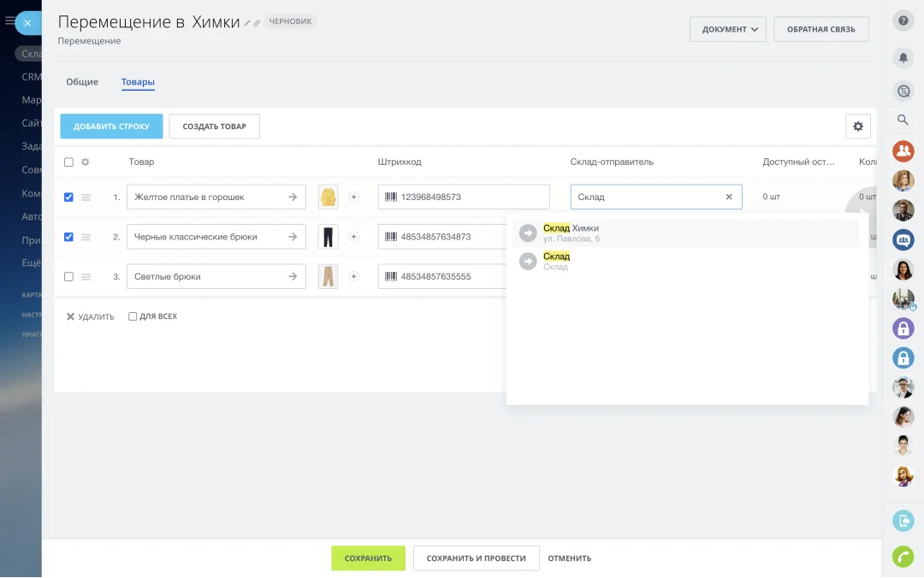Select the Товары tab

coord(138,82)
